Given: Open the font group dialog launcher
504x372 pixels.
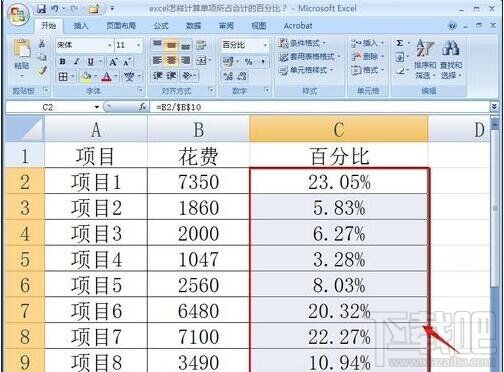Looking at the screenshot, I should click(140, 90).
